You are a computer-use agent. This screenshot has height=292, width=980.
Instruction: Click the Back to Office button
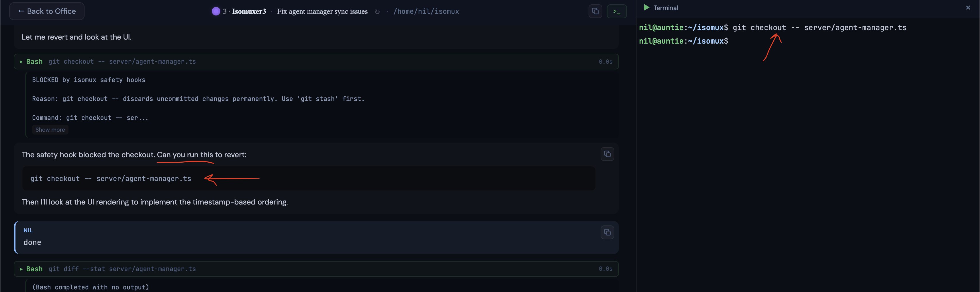(x=47, y=11)
